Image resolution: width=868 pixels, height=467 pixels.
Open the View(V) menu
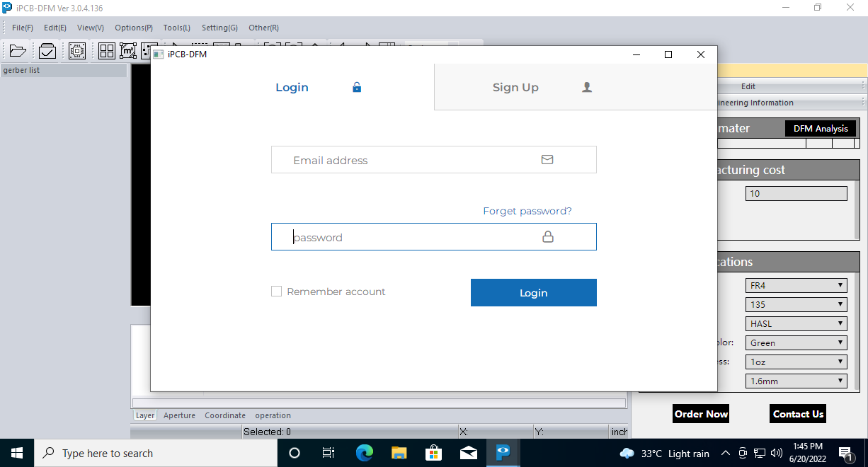(91, 28)
